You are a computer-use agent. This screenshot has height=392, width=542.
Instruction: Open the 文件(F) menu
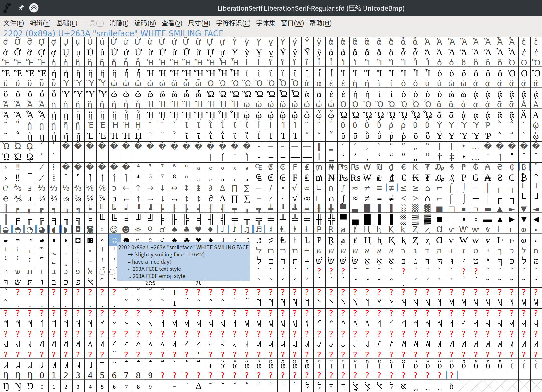(13, 23)
